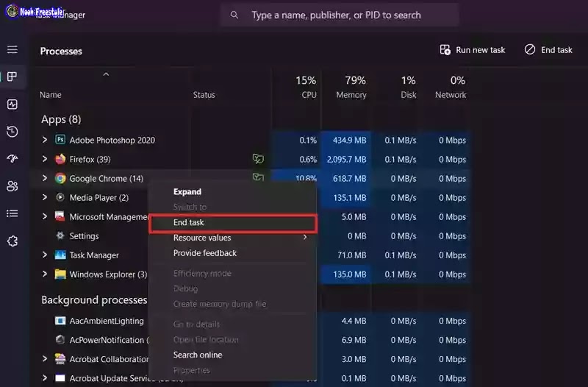588x387 pixels.
Task: Expand the Google Chrome (14) group
Action: (45, 178)
